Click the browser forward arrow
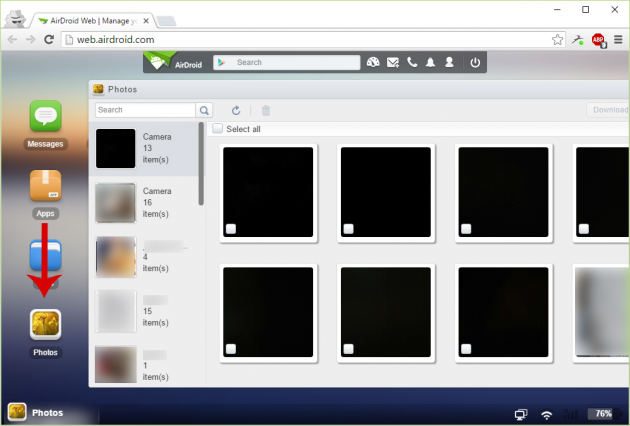The height and width of the screenshot is (426, 630). coord(31,39)
